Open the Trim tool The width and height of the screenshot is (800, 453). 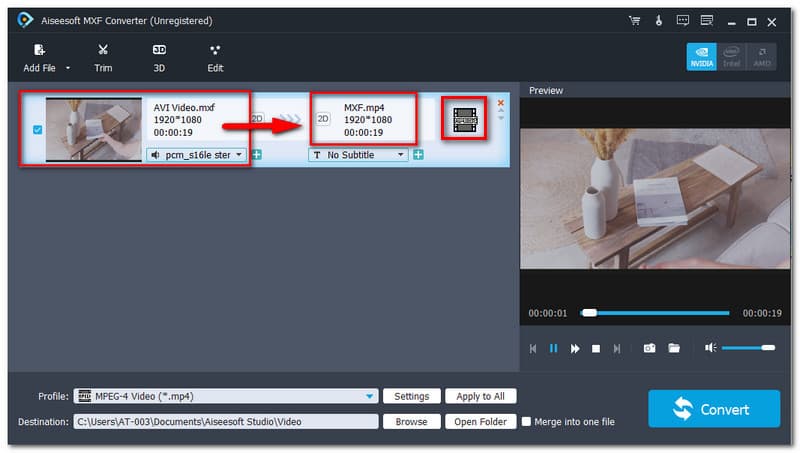pos(103,58)
